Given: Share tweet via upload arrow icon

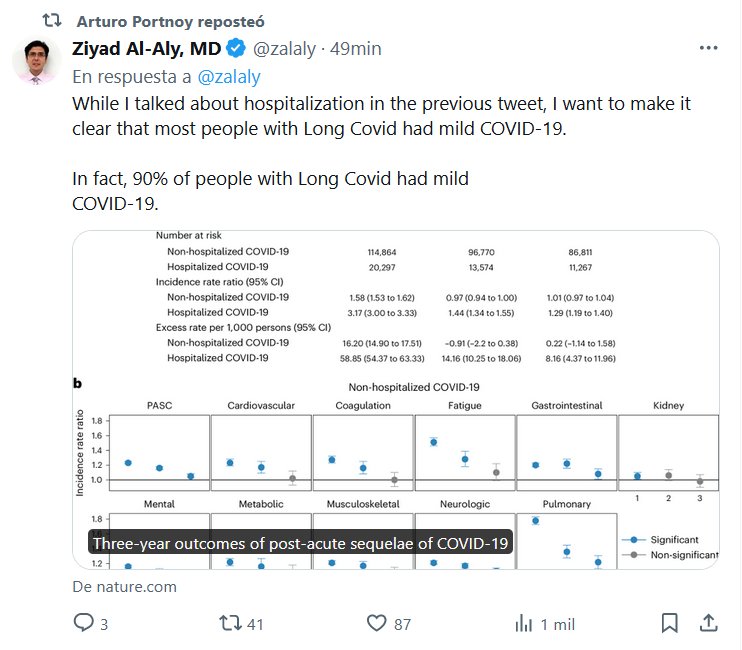Looking at the screenshot, I should point(708,623).
